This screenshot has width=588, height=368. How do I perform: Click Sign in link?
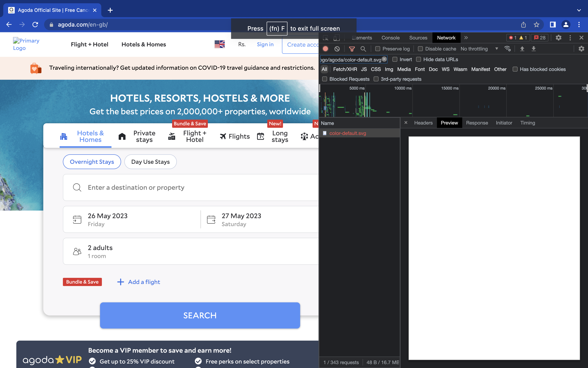click(265, 44)
